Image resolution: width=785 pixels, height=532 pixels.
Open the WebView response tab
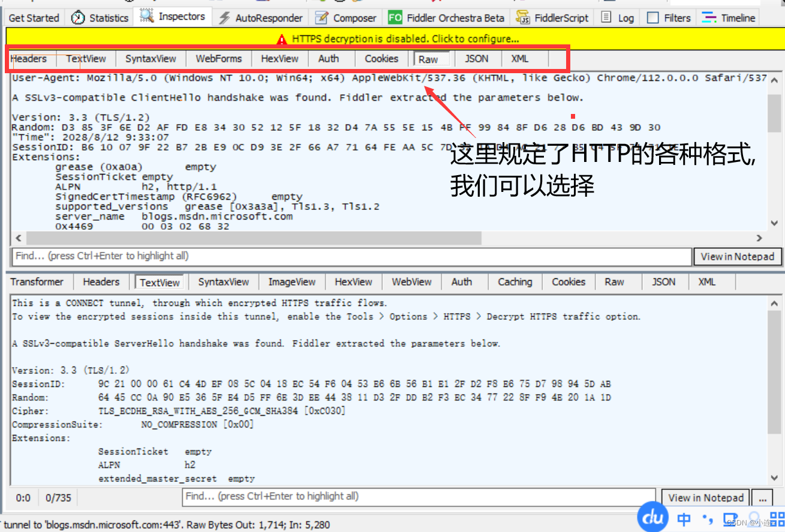(x=412, y=282)
